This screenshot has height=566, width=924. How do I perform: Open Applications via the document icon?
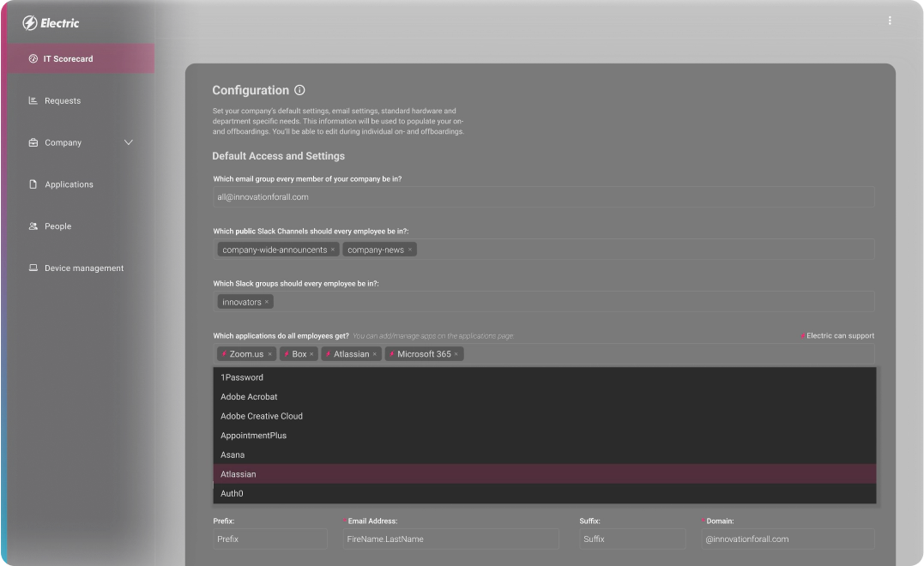tap(31, 184)
